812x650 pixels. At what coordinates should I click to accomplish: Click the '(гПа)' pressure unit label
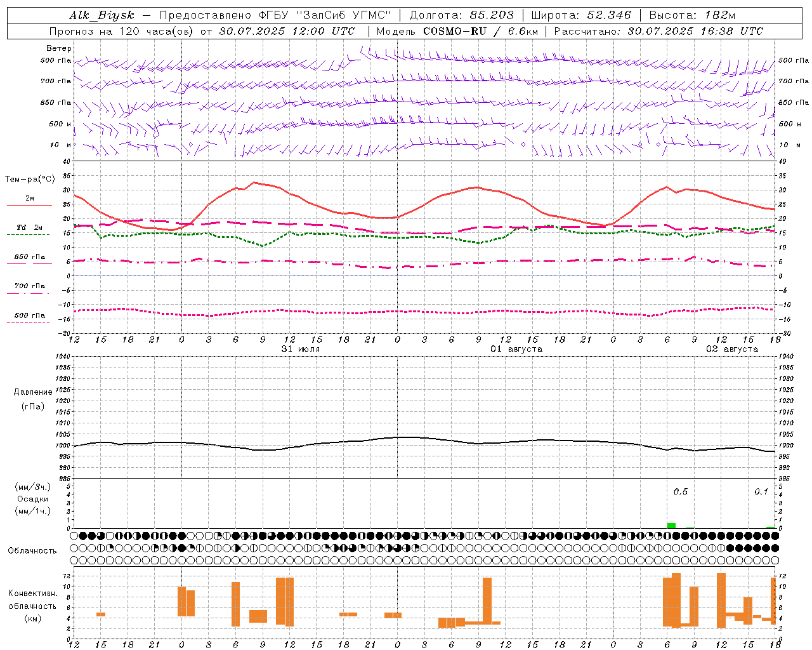point(33,407)
